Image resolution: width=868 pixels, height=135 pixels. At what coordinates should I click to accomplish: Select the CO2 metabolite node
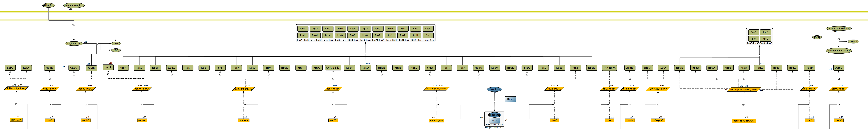(x=116, y=50)
